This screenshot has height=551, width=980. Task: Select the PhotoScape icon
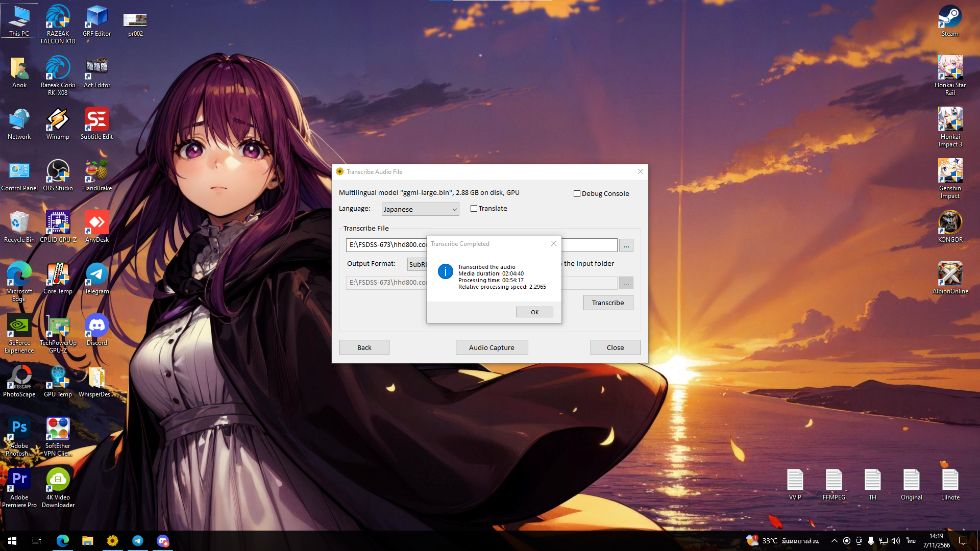point(19,382)
